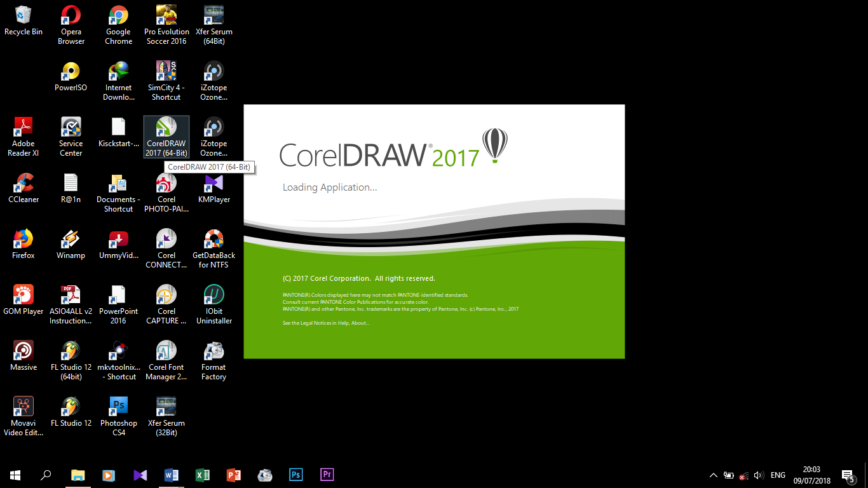Select the Firefox desktop icon

(24, 245)
